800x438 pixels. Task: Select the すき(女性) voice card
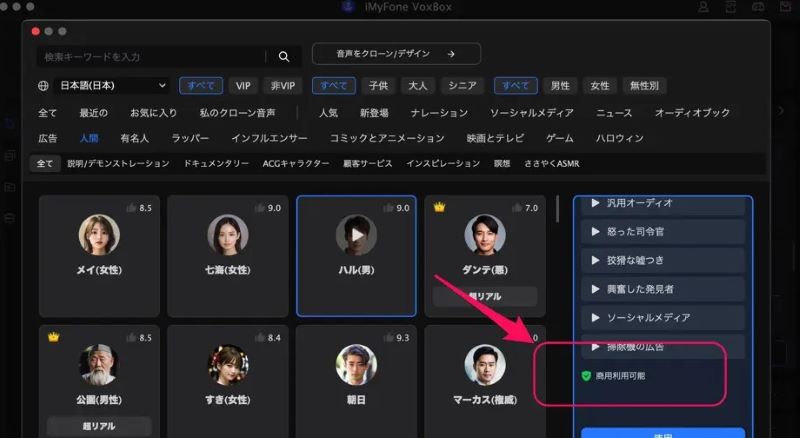228,382
